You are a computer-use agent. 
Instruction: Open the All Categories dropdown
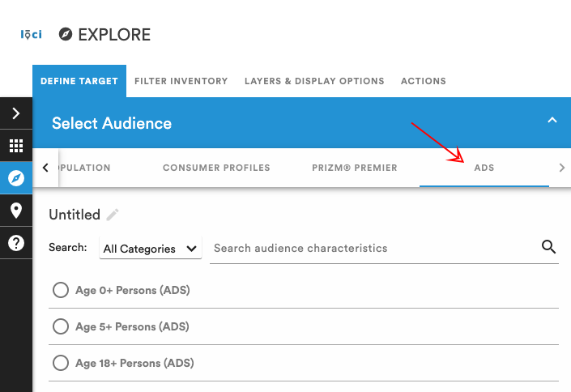click(151, 249)
